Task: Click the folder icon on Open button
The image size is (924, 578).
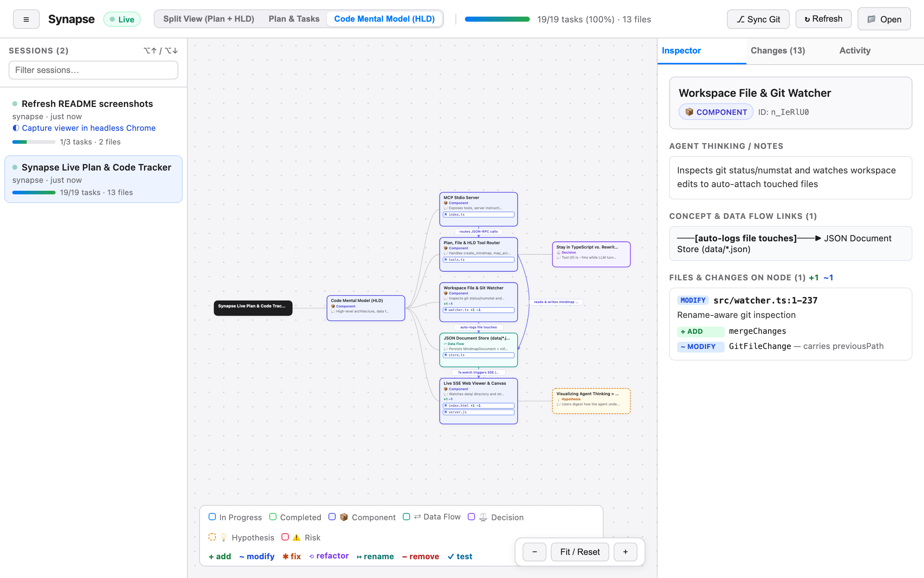Action: [871, 19]
